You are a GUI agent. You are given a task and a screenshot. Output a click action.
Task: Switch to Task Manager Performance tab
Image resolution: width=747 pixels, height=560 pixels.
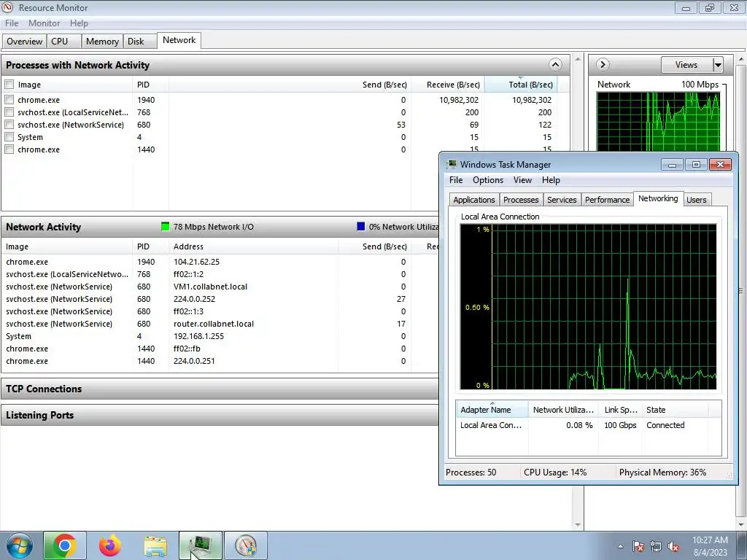608,200
